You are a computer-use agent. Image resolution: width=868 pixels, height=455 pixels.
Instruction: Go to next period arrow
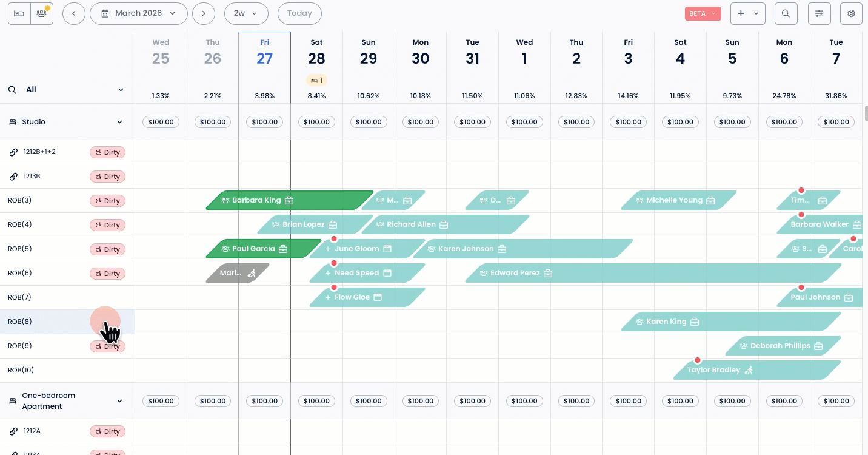(204, 13)
